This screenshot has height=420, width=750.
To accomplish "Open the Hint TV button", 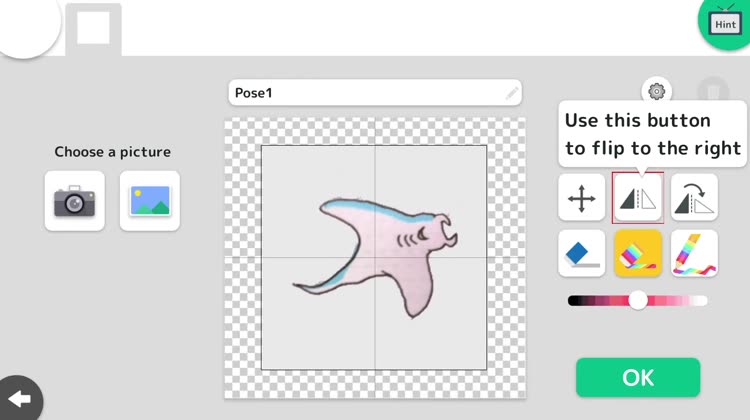I will point(723,24).
